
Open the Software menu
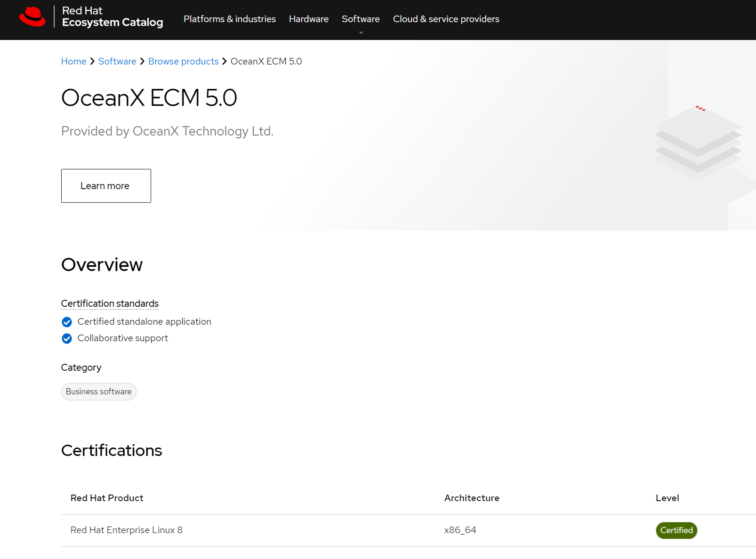(x=361, y=19)
